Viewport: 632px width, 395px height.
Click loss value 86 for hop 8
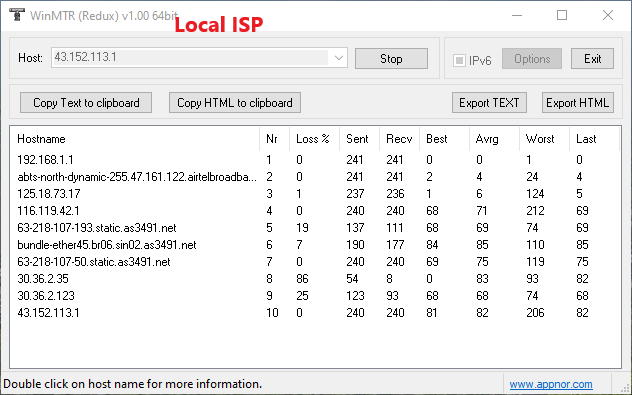pos(302,279)
